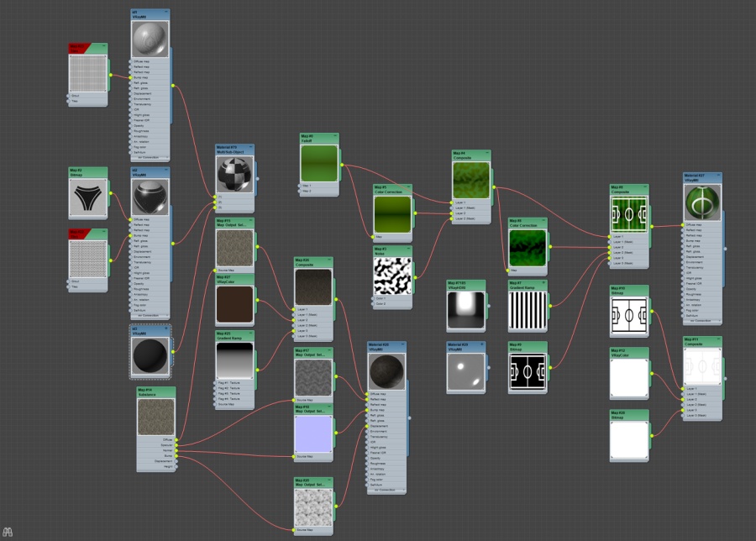
Task: Select the Material #20 dark sphere preview
Action: point(386,372)
